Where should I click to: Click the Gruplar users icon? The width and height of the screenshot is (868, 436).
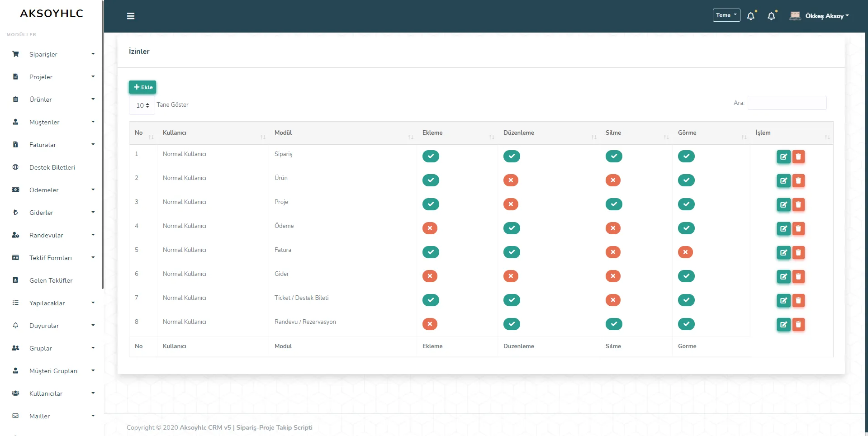click(x=15, y=348)
